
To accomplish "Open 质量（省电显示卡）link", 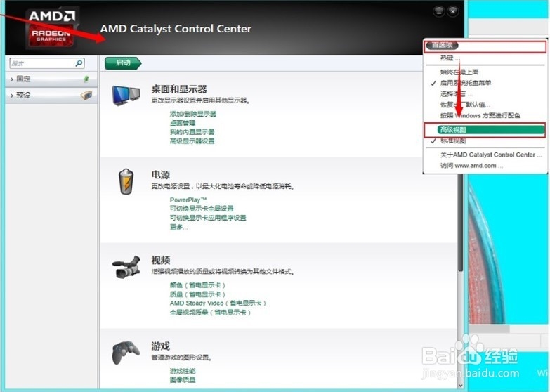I will click(x=197, y=294).
